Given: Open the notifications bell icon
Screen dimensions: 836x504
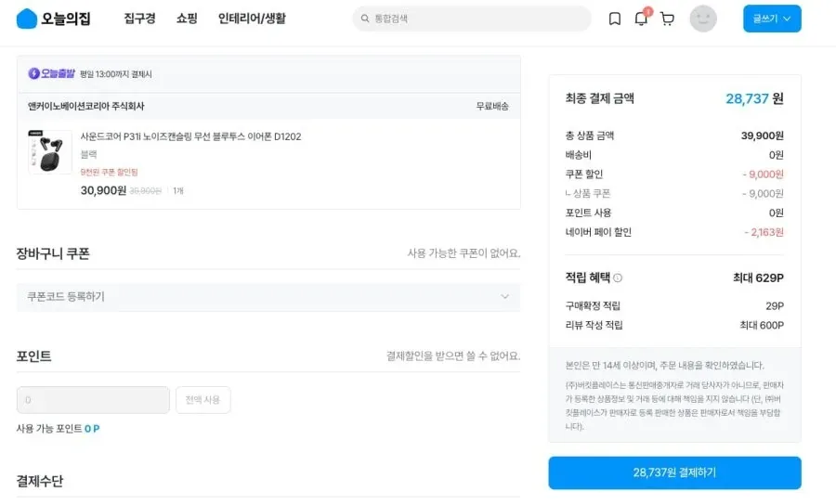Looking at the screenshot, I should pyautogui.click(x=641, y=19).
